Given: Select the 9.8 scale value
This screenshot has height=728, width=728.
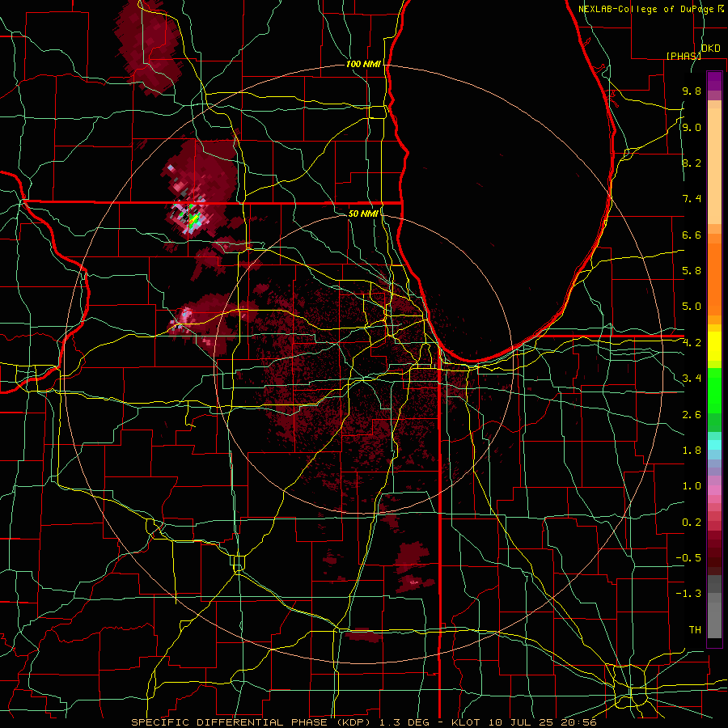Looking at the screenshot, I should point(692,91).
